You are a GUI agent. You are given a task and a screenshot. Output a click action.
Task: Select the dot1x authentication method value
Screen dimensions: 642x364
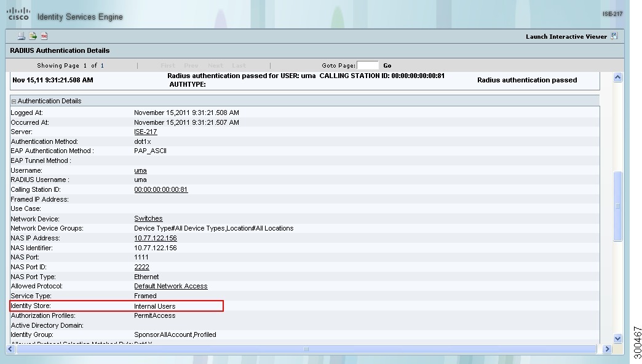(x=143, y=141)
